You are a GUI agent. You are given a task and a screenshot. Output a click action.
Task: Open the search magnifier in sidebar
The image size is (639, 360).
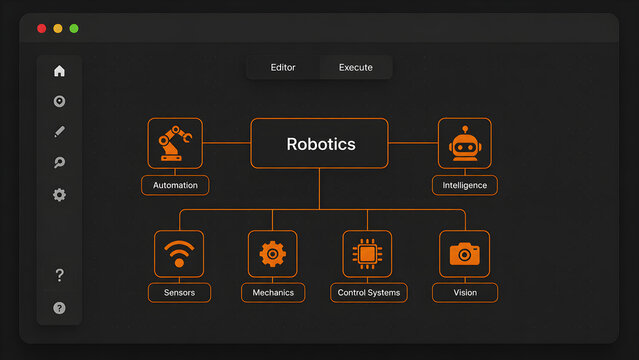59,162
